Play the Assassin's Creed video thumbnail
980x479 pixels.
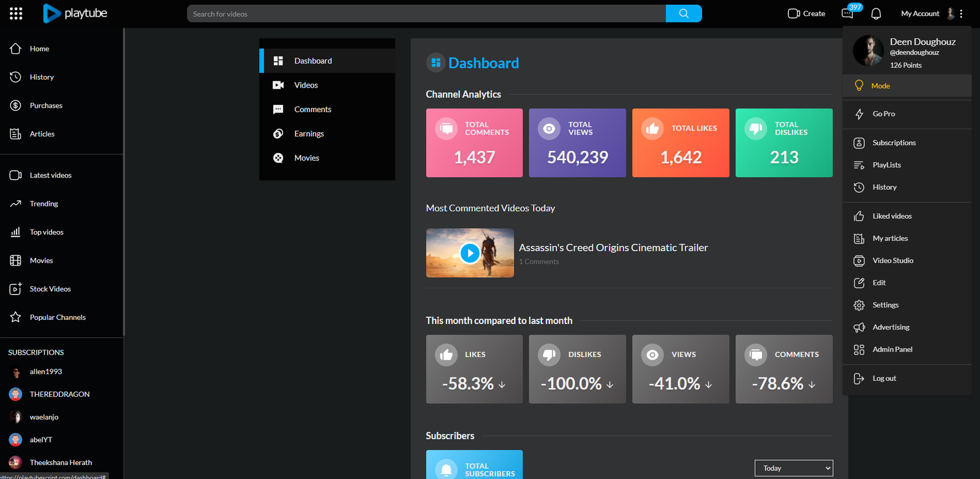tap(470, 253)
